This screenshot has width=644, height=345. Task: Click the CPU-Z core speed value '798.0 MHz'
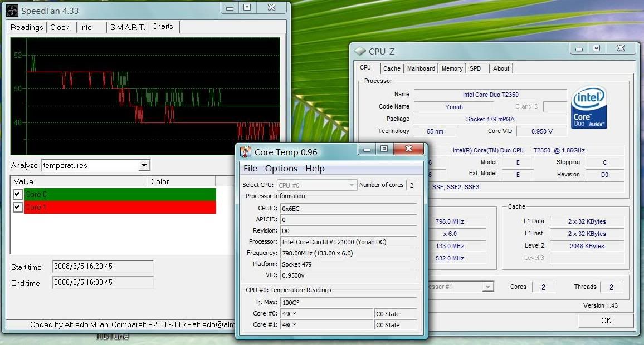click(x=450, y=221)
